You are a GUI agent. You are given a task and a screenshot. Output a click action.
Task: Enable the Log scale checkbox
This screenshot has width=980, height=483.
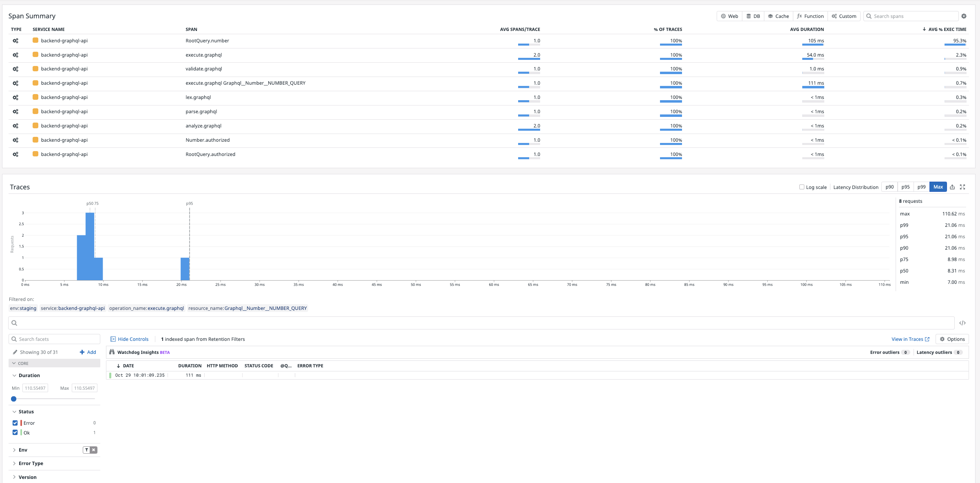(801, 187)
